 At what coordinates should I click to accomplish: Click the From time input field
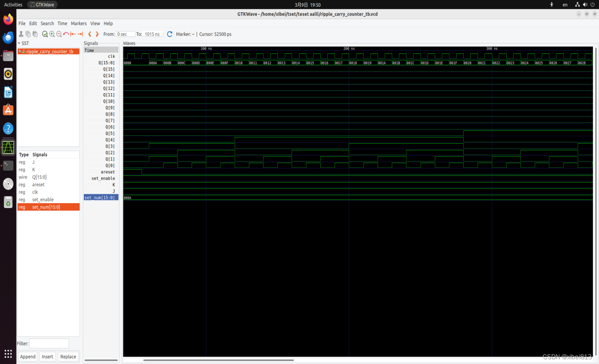[125, 34]
